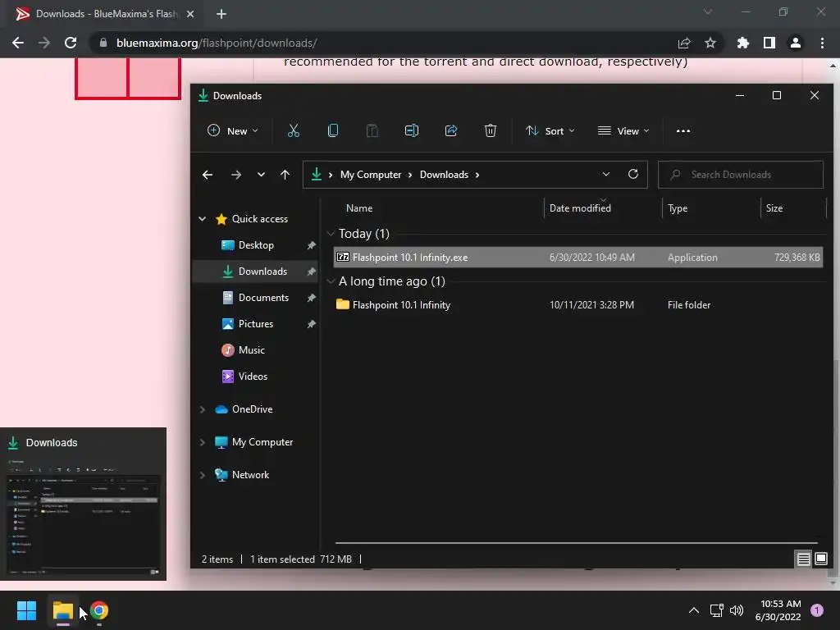Image resolution: width=840 pixels, height=630 pixels.
Task: Select Downloads in the navigation pane
Action: click(256, 271)
